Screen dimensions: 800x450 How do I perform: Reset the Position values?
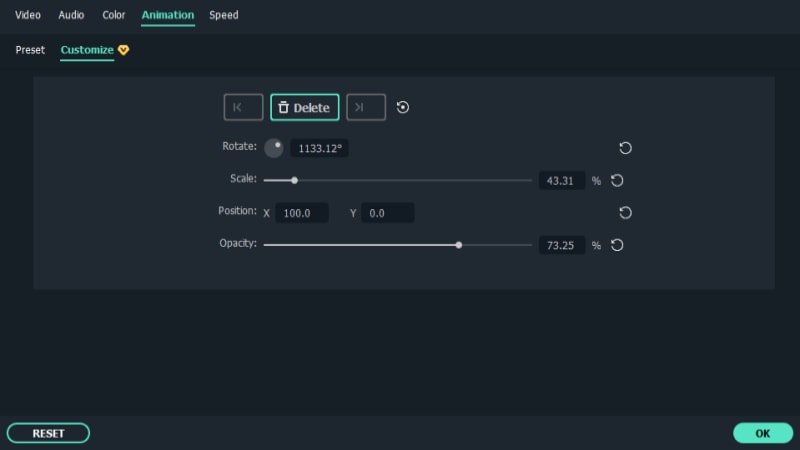[625, 213]
